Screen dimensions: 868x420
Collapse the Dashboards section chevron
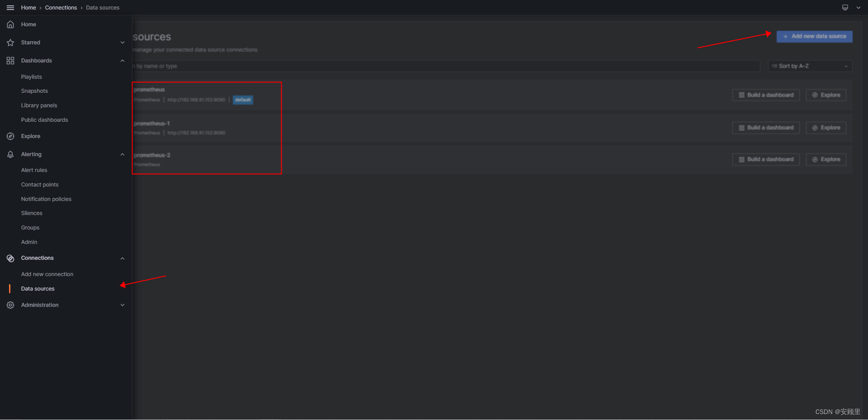coord(123,61)
